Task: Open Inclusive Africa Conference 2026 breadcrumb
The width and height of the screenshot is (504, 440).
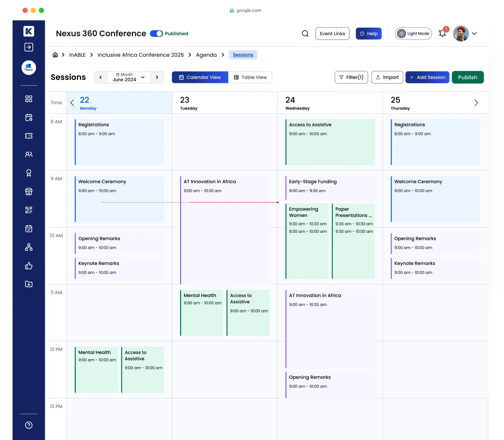Action: 141,55
